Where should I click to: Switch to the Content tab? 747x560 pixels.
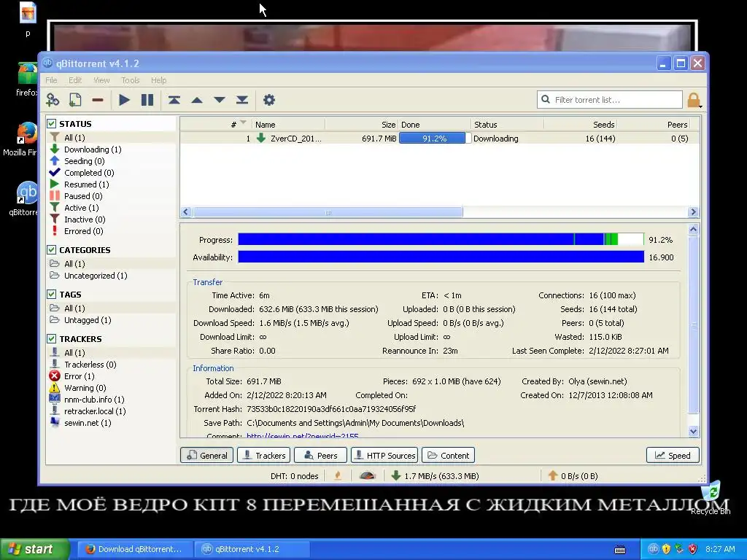(449, 455)
